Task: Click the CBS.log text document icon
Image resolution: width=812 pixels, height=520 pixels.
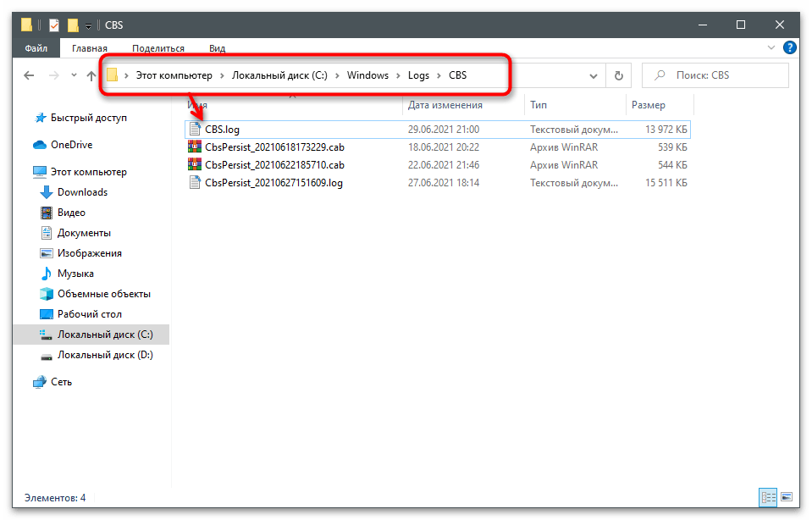Action: (195, 129)
